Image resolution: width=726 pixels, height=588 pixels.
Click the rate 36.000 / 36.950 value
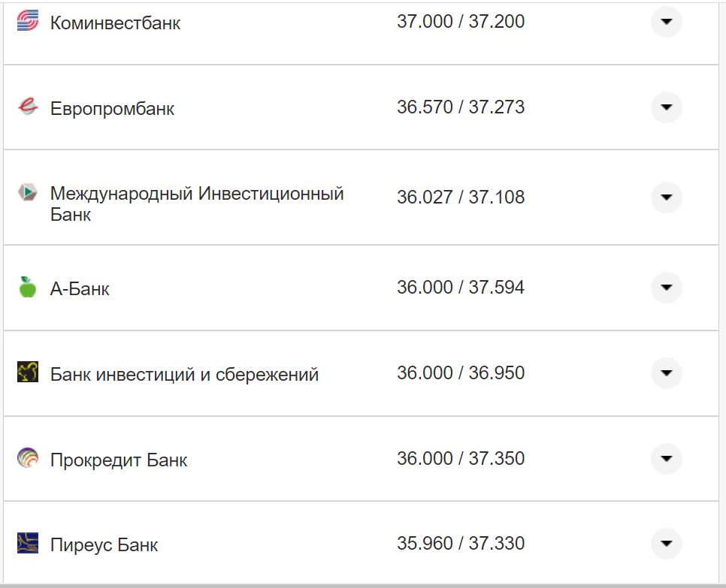point(462,372)
